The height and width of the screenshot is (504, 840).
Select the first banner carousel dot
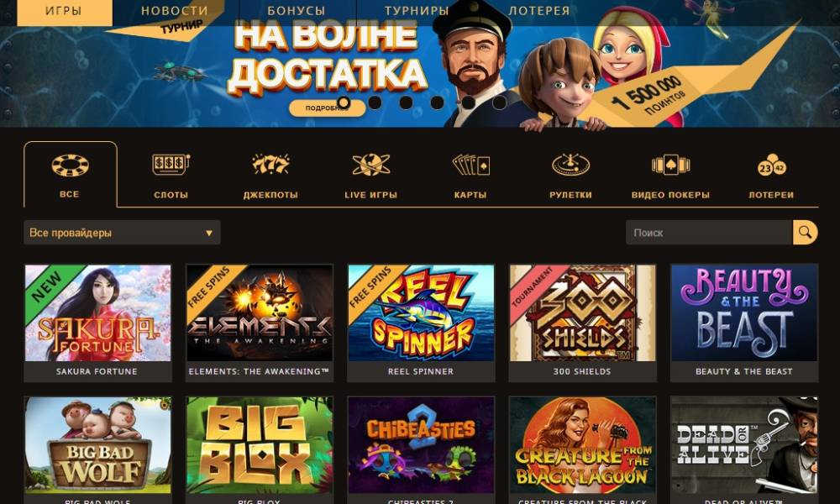pyautogui.click(x=344, y=102)
